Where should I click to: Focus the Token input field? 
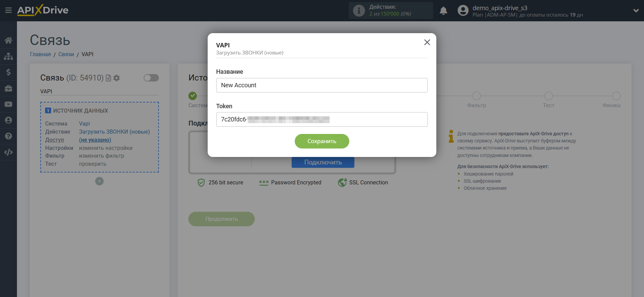[x=322, y=119]
